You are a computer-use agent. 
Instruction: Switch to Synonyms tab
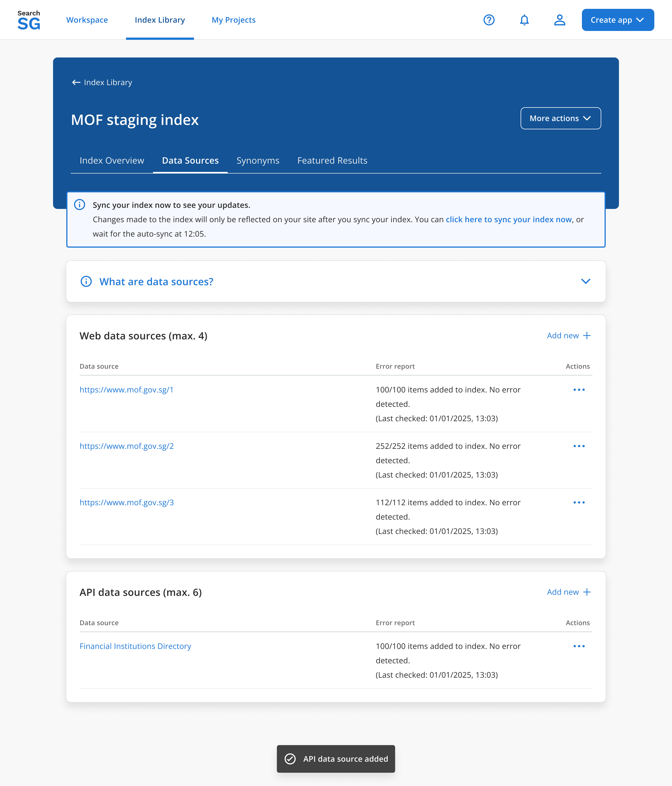point(258,161)
